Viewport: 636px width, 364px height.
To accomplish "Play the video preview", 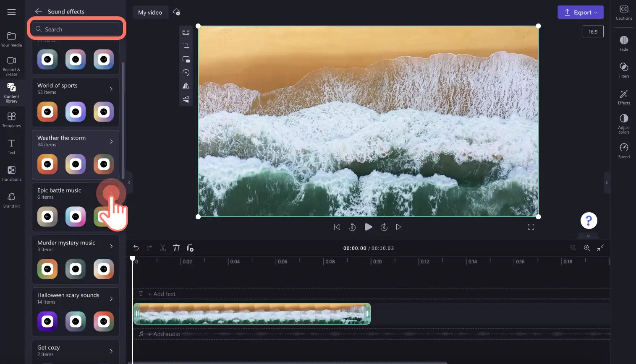I will point(368,227).
